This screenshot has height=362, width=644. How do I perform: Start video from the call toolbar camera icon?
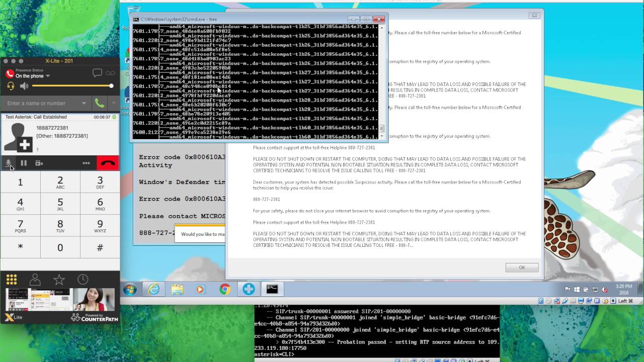pyautogui.click(x=39, y=163)
